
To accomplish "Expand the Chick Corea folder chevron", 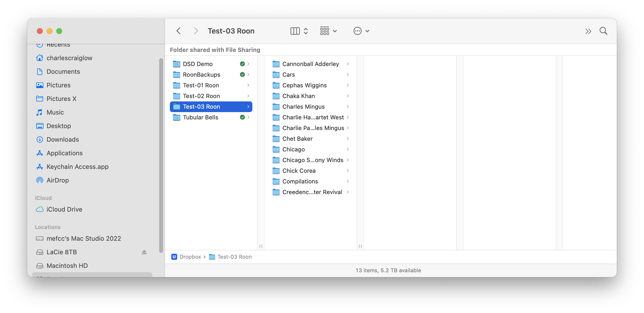I will tap(347, 171).
